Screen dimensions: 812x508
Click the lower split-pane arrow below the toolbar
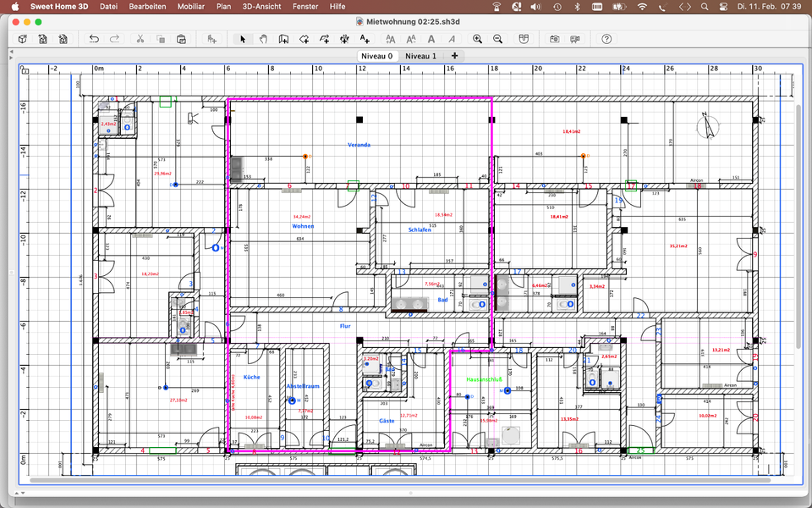pos(11,57)
